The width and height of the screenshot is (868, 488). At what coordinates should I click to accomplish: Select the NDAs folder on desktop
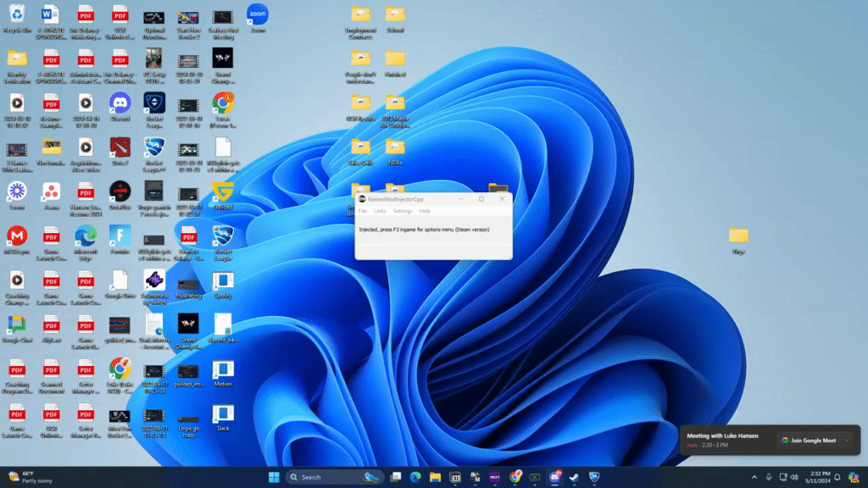(395, 152)
